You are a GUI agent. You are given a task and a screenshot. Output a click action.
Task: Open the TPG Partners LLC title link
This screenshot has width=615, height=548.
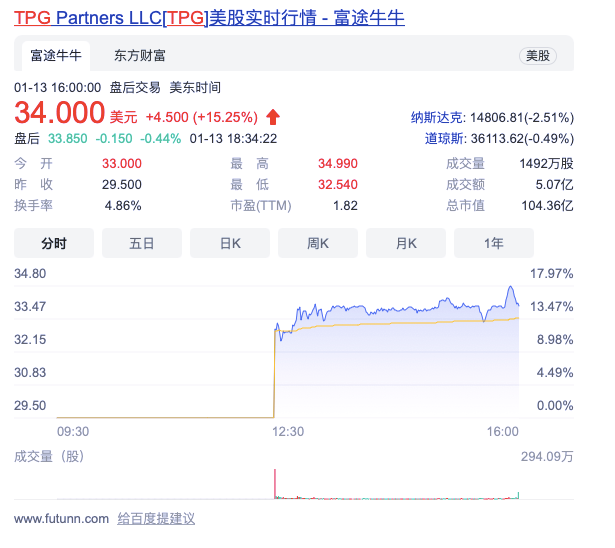coord(209,18)
